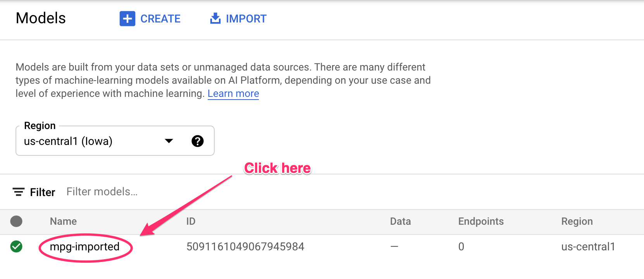
Task: Expand the Region dropdown arrow
Action: [169, 141]
